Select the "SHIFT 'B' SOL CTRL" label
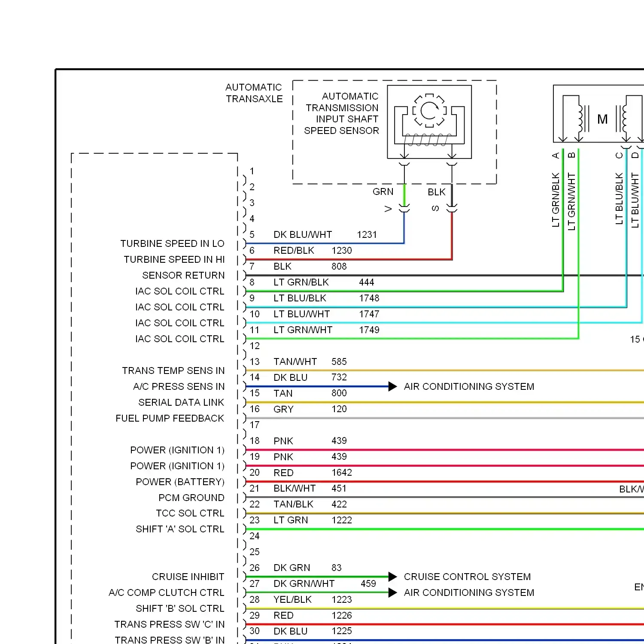 pyautogui.click(x=180, y=608)
